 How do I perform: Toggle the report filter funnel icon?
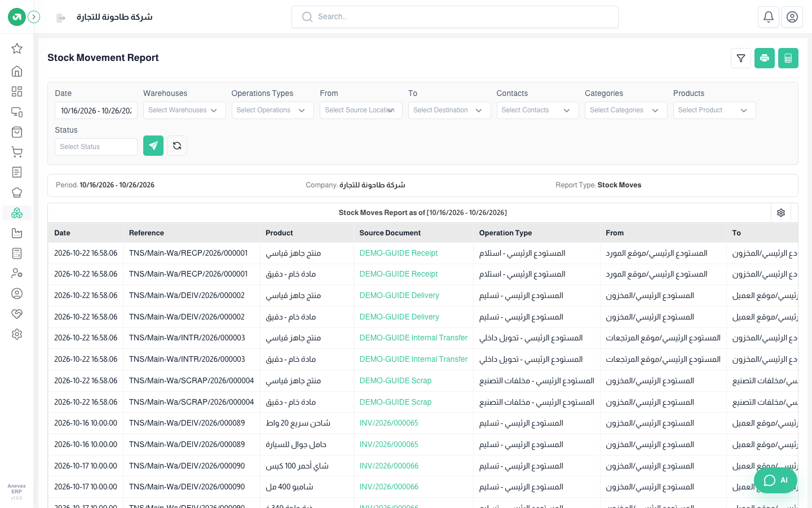tap(741, 58)
